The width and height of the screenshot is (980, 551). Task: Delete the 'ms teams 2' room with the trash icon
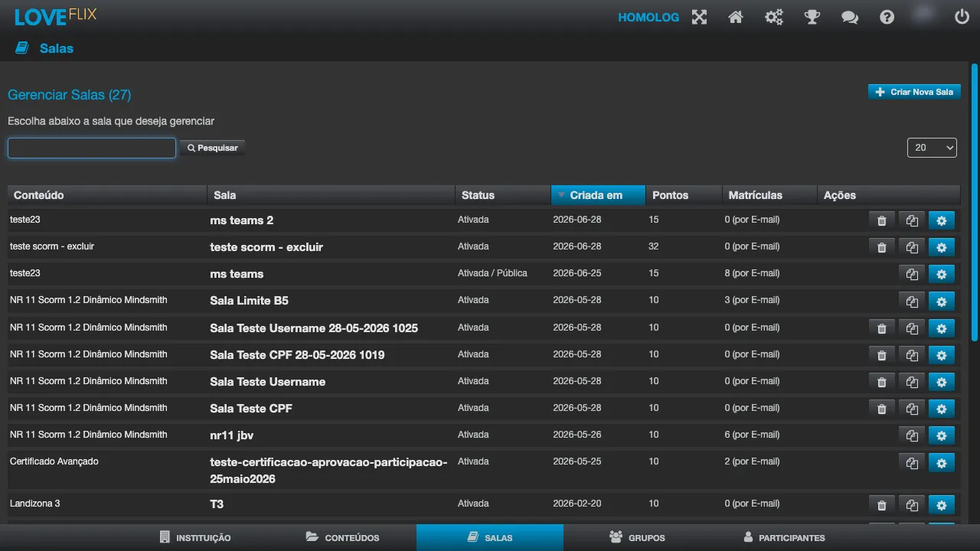(881, 220)
